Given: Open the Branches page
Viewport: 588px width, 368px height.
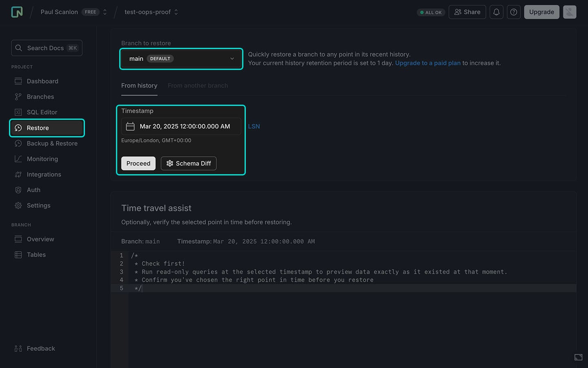Looking at the screenshot, I should [40, 96].
